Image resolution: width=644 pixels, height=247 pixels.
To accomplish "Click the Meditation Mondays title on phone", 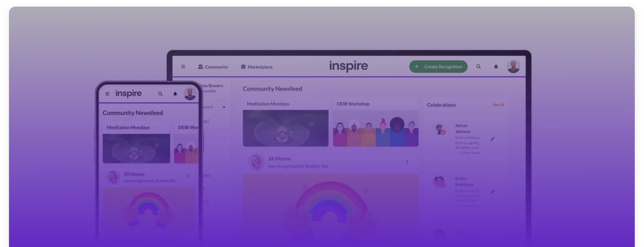I will point(128,127).
